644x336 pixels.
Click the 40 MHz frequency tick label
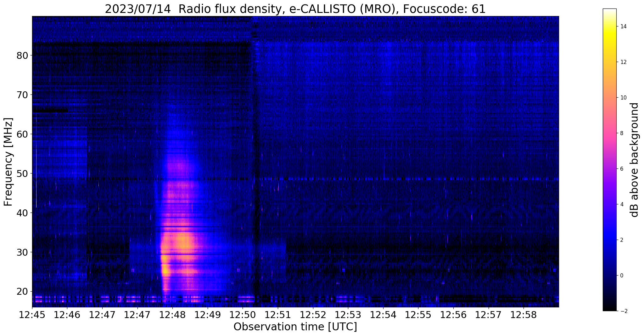[22, 213]
